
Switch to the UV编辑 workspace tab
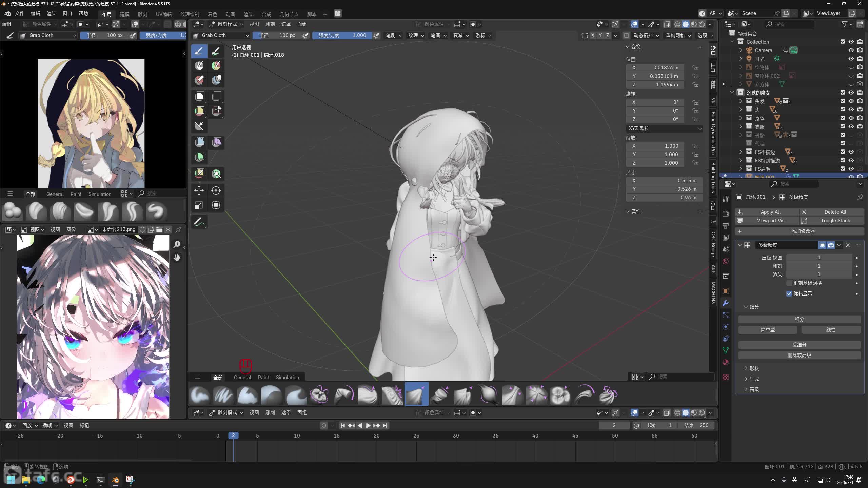click(164, 14)
